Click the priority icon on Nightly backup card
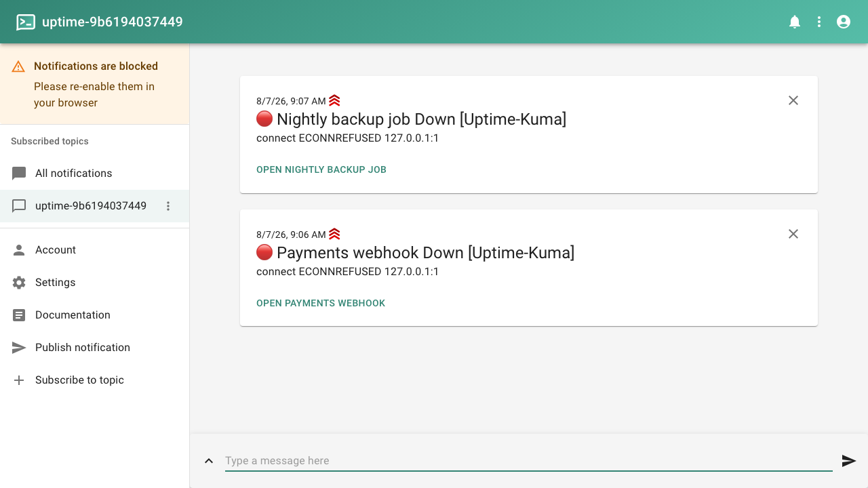The width and height of the screenshot is (868, 488). 334,101
